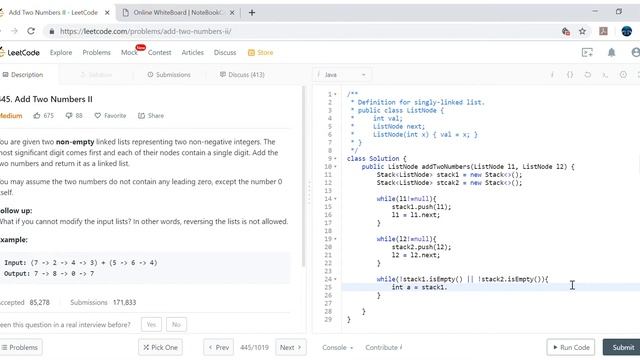Select the Java language dropdown
The image size is (640, 360).
[342, 75]
